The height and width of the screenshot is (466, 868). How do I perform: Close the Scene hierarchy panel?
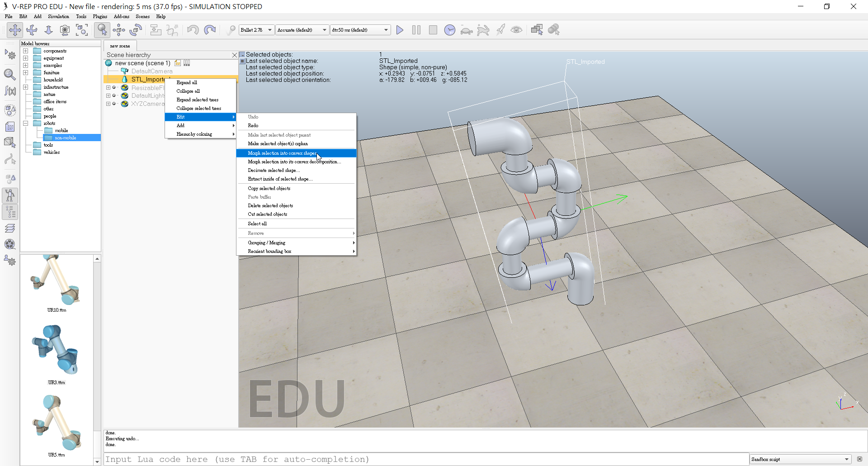pyautogui.click(x=234, y=55)
